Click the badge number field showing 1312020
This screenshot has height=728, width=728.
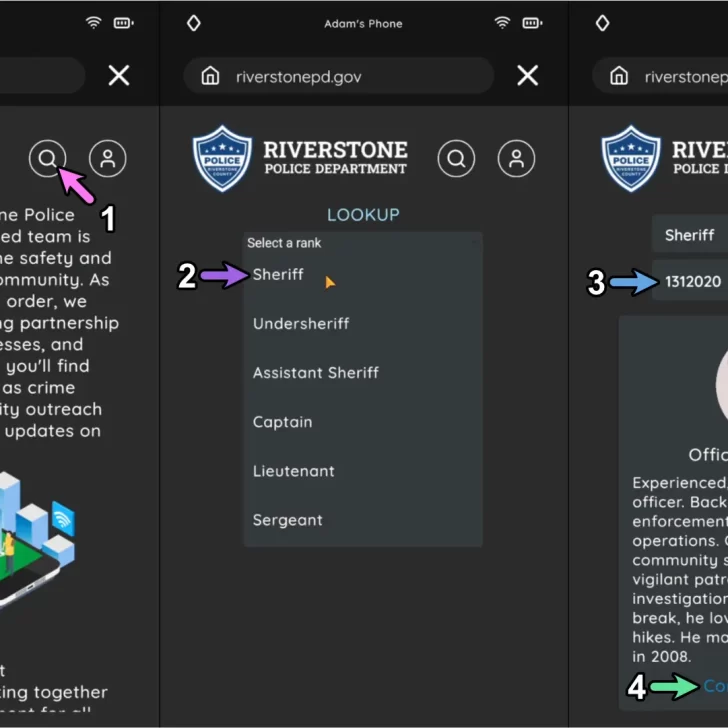pyautogui.click(x=690, y=282)
